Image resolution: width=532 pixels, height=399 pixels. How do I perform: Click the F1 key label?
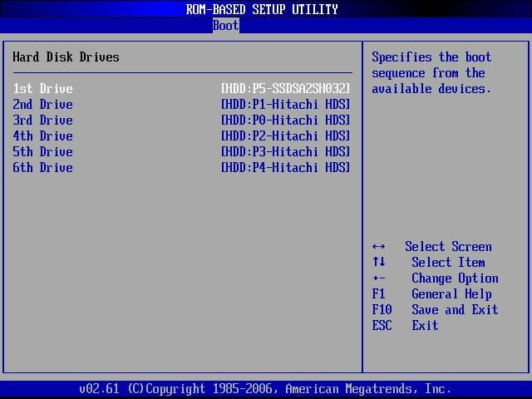[379, 293]
